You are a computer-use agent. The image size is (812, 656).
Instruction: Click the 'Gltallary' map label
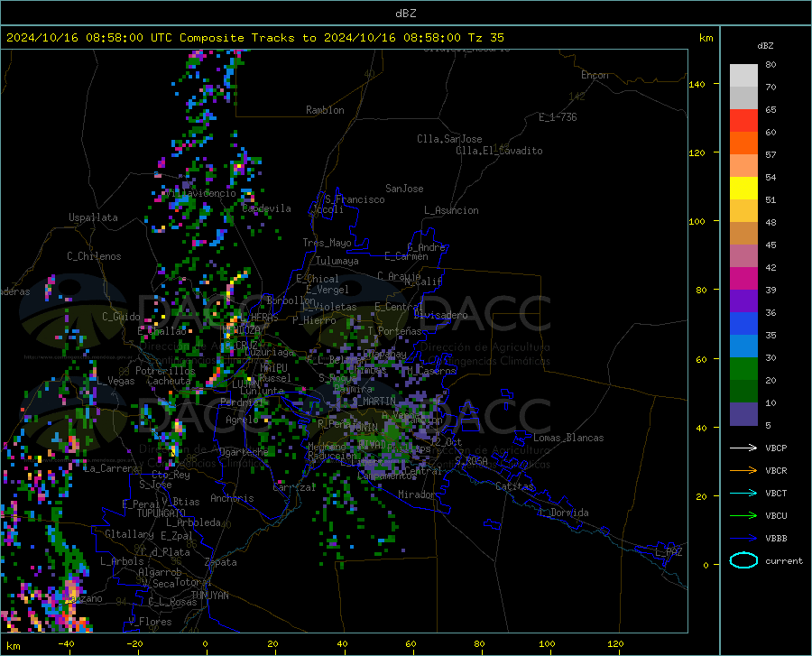129,534
